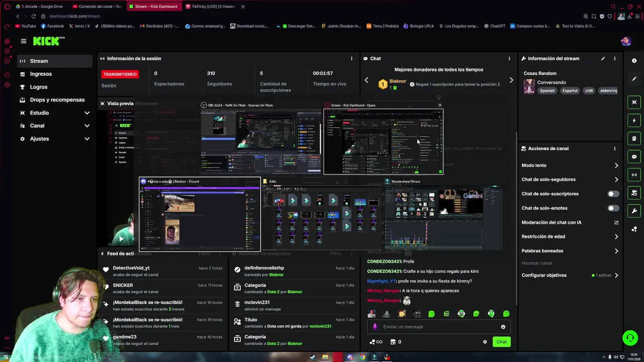The width and height of the screenshot is (644, 362).
Task: Select the Edits folder window thumbnail
Action: click(322, 214)
